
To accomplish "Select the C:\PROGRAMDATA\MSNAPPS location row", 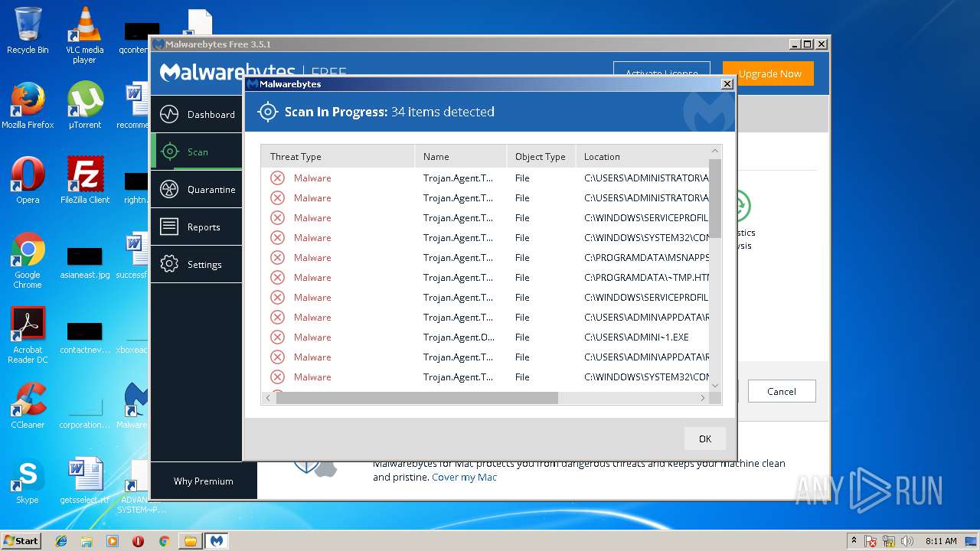I will 646,258.
